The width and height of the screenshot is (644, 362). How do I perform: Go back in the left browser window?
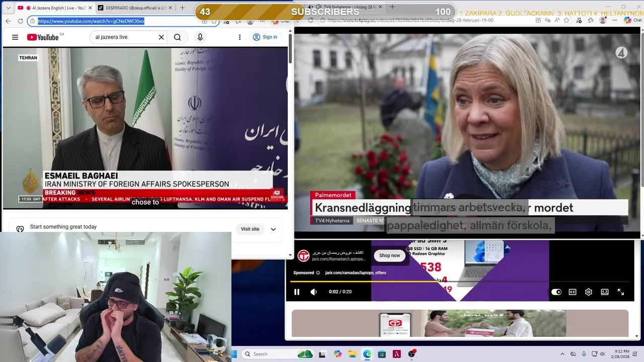pos(8,21)
